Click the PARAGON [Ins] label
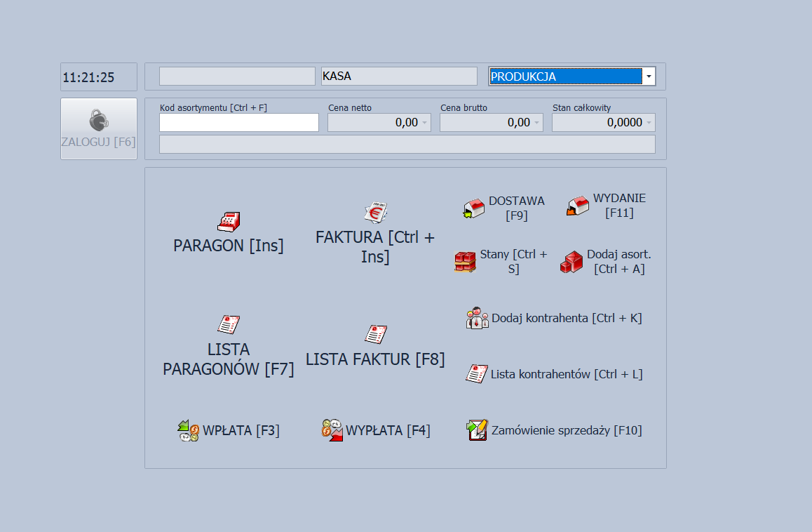Screen dimensions: 812x532 coord(229,246)
